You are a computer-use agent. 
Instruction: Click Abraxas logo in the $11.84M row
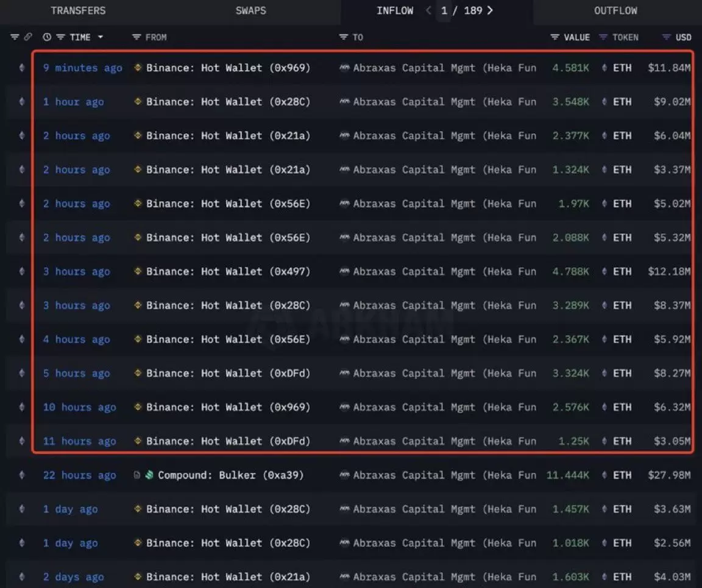click(344, 68)
